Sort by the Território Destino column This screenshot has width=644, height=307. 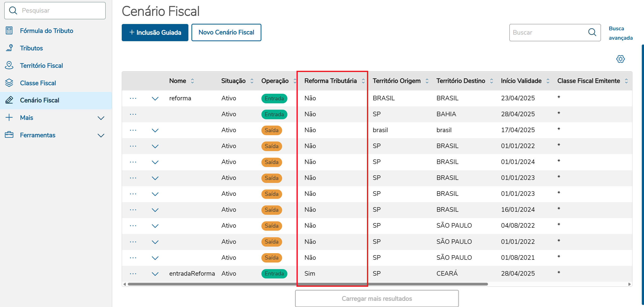point(491,81)
